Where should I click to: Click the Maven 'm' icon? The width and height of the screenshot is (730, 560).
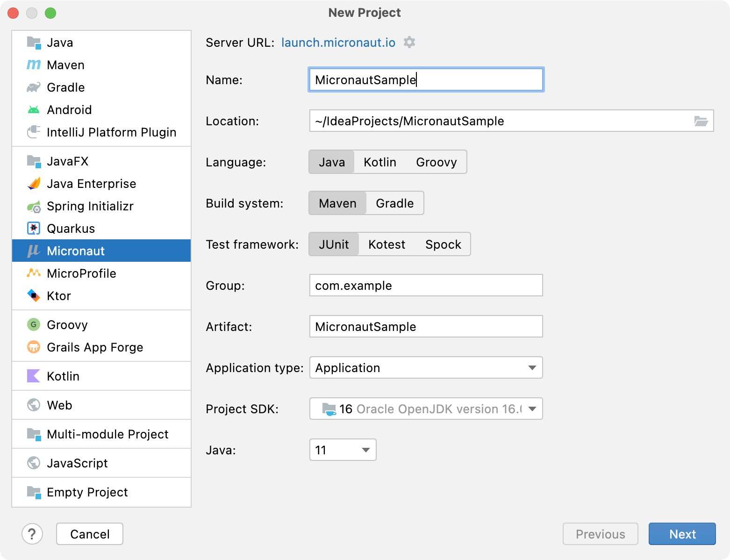coord(34,65)
